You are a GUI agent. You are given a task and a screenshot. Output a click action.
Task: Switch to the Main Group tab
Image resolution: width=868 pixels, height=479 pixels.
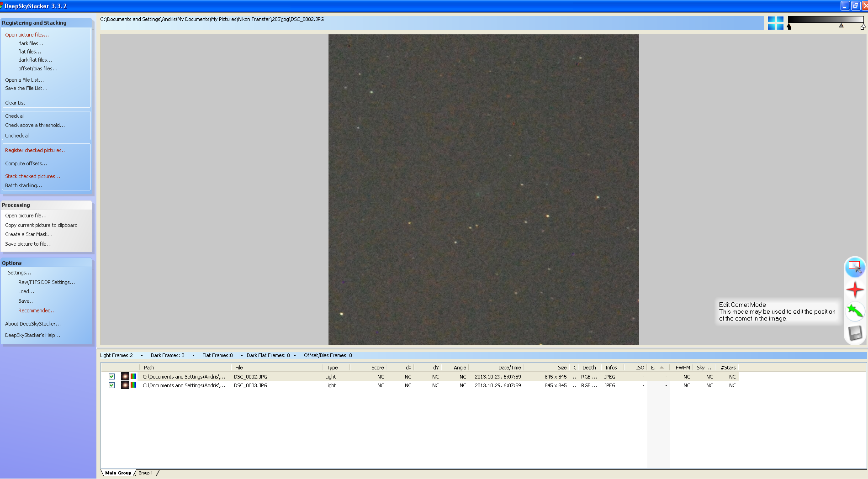click(x=118, y=473)
